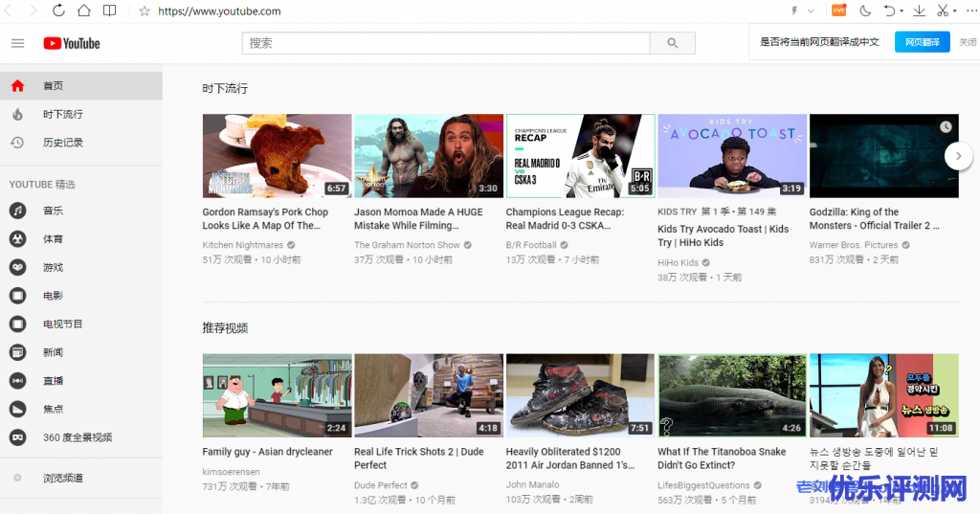Open Family guy Asian drycleaner thumbnail
The image size is (980, 514).
coord(277,395)
